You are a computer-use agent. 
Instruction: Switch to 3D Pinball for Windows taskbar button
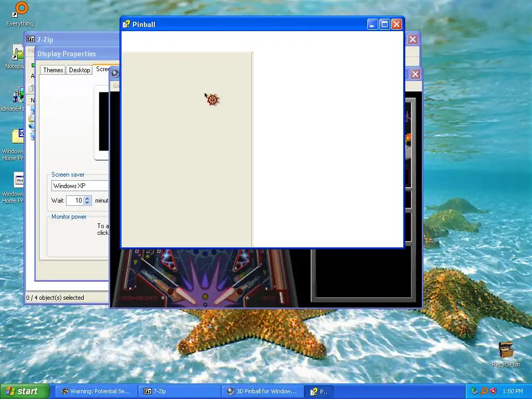(262, 391)
